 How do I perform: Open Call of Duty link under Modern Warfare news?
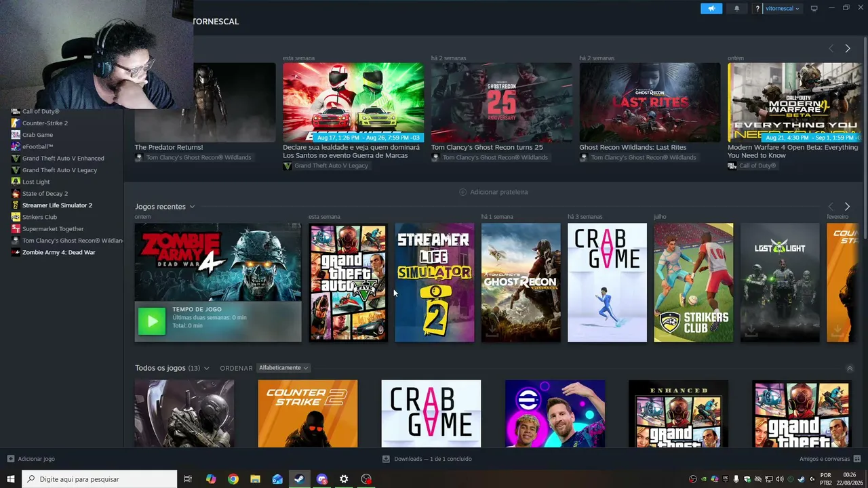[x=753, y=166]
